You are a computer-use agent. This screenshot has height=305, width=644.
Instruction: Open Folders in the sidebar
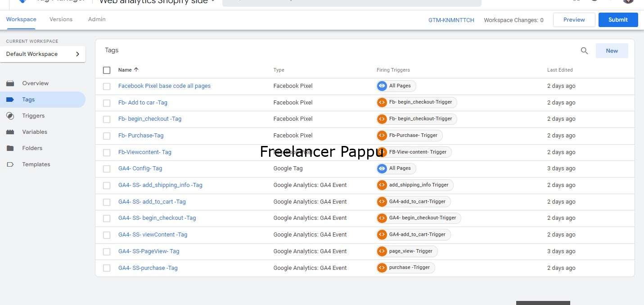[32, 148]
